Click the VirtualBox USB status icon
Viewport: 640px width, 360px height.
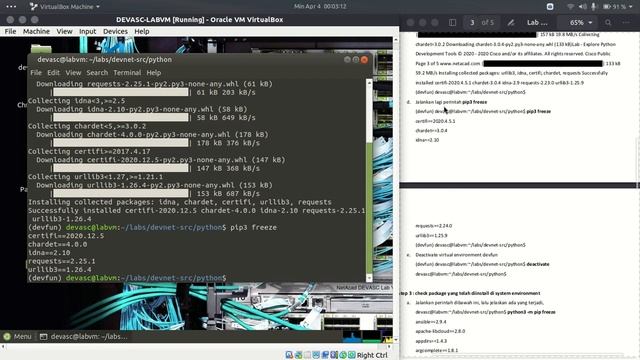pos(325,355)
